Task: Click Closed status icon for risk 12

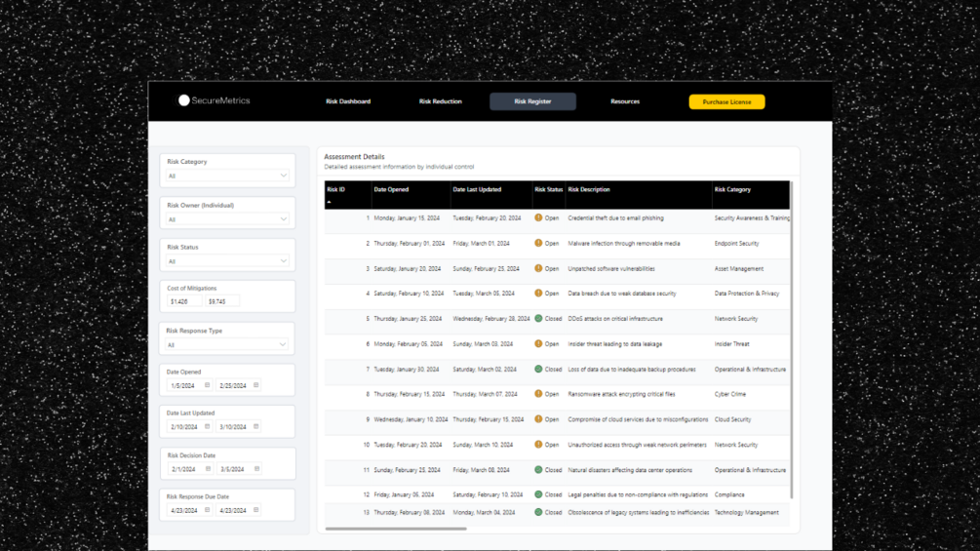Action: coord(538,494)
